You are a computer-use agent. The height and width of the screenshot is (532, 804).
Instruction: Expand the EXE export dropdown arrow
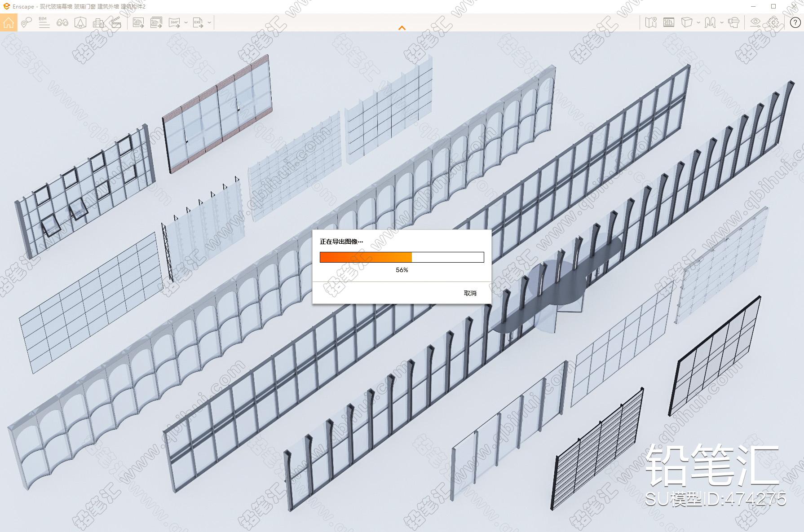click(x=209, y=22)
